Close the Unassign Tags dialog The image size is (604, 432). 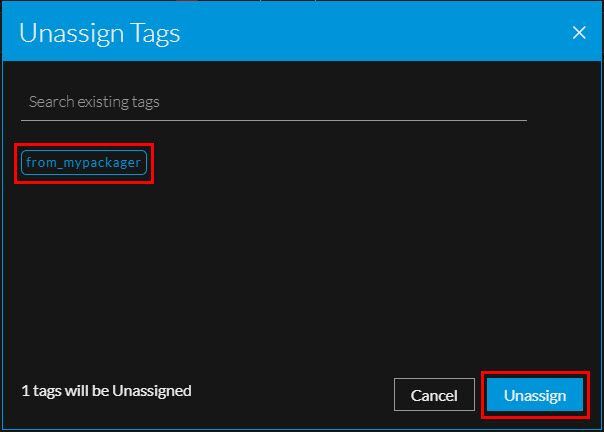pos(579,32)
